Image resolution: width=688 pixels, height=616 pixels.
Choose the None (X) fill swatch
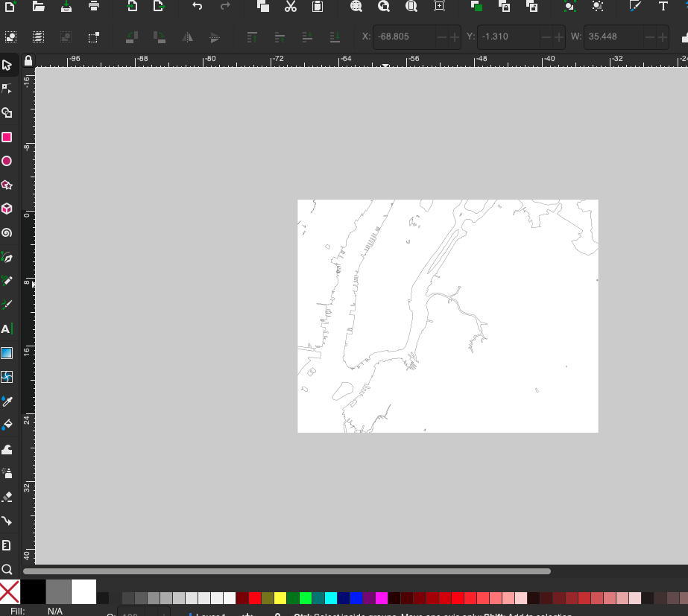pyautogui.click(x=10, y=591)
